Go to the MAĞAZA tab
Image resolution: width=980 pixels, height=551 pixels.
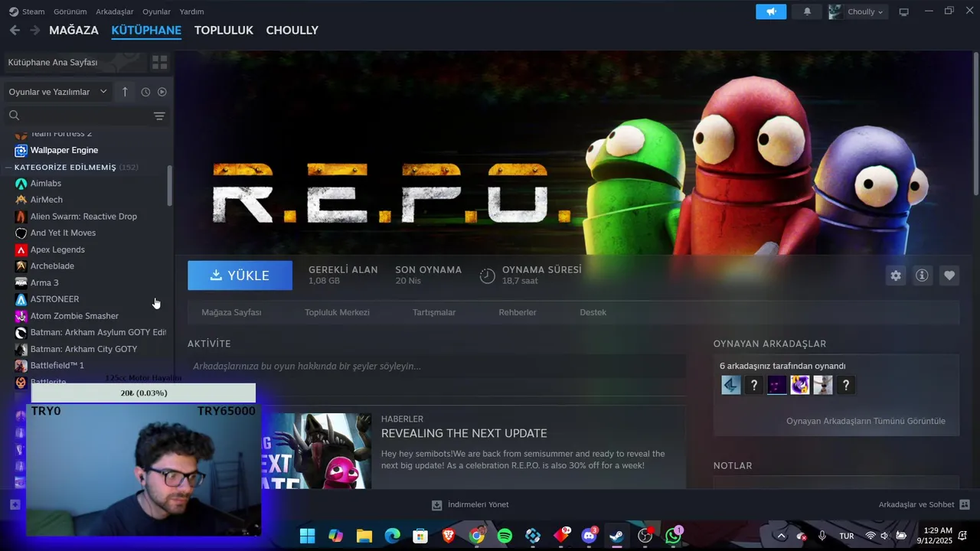click(73, 30)
